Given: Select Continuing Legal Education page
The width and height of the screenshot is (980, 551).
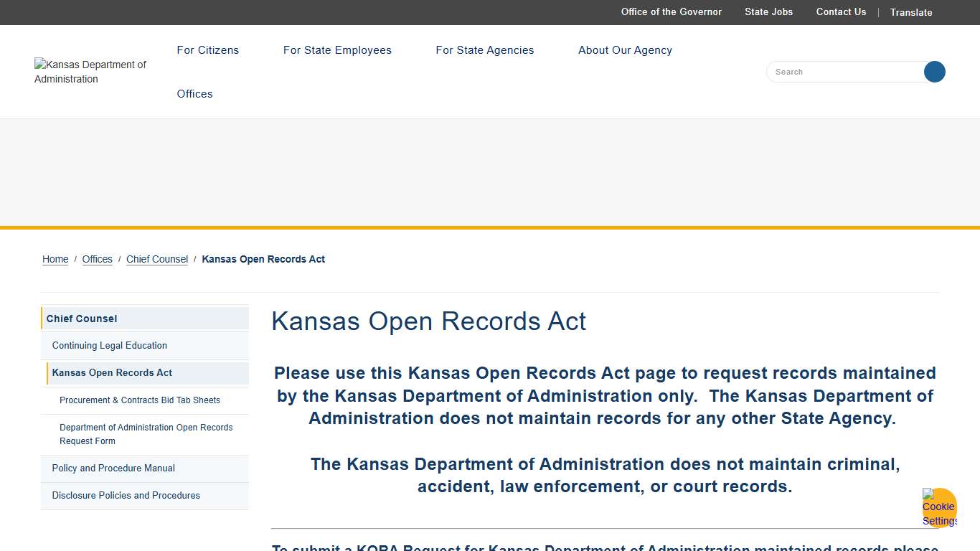Looking at the screenshot, I should pos(109,345).
